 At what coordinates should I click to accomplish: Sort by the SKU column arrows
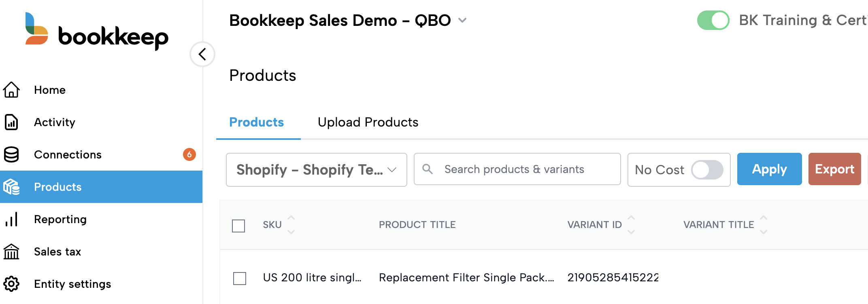click(291, 225)
